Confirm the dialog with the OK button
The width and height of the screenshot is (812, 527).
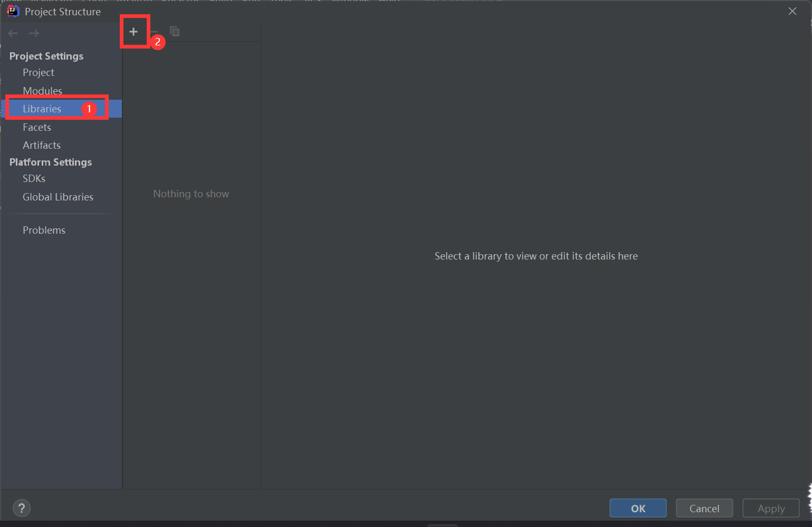pyautogui.click(x=638, y=509)
